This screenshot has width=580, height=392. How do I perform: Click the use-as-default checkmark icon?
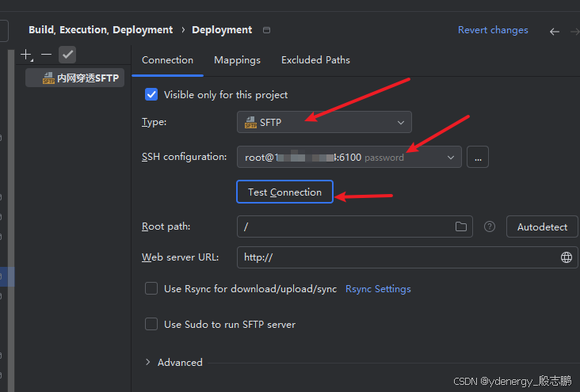pyautogui.click(x=67, y=55)
